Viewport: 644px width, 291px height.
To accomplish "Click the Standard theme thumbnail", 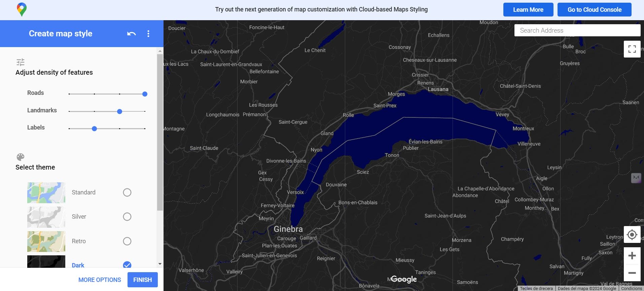I will click(x=46, y=193).
